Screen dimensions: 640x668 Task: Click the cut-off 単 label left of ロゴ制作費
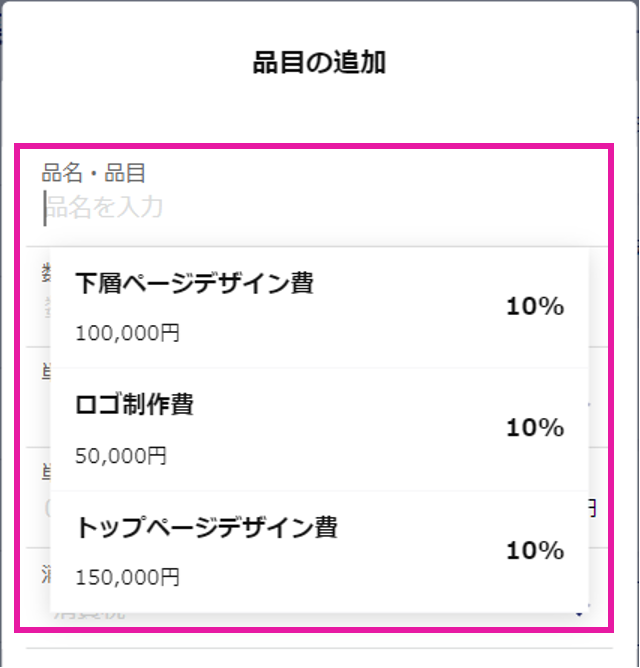coord(46,371)
